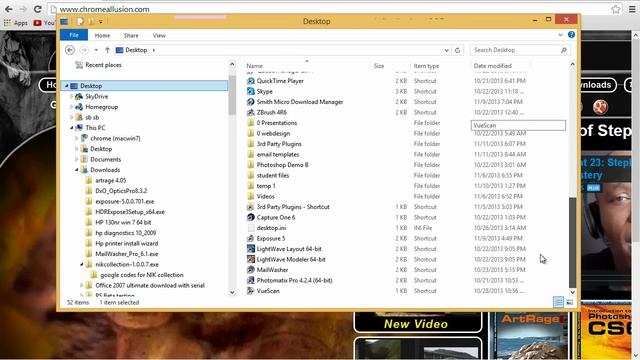Click the search magnifier in Search Desktop
This screenshot has height=360, width=640.
point(564,50)
